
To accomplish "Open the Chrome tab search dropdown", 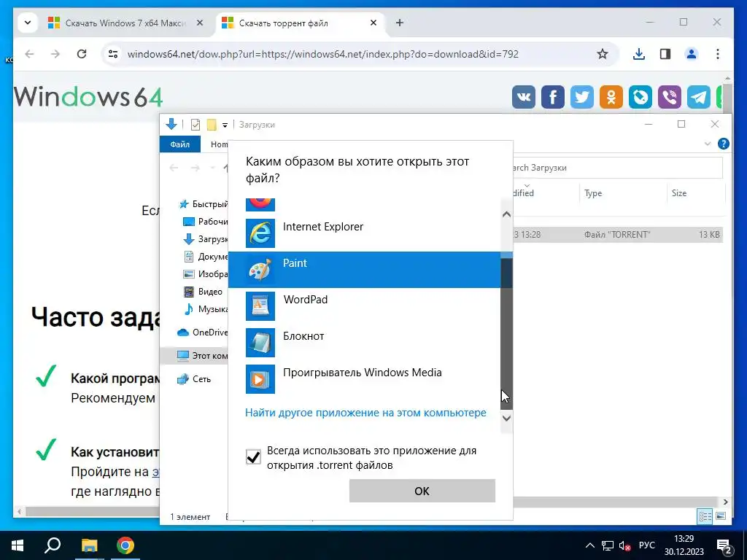I will pyautogui.click(x=28, y=23).
